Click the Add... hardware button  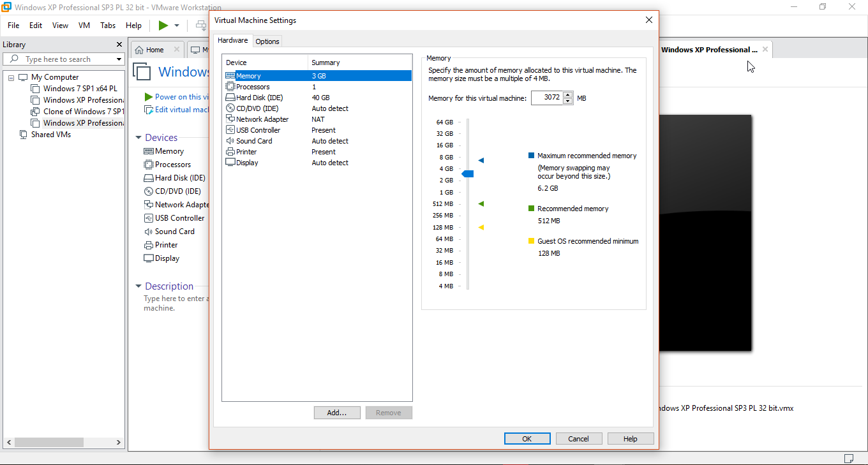point(337,413)
